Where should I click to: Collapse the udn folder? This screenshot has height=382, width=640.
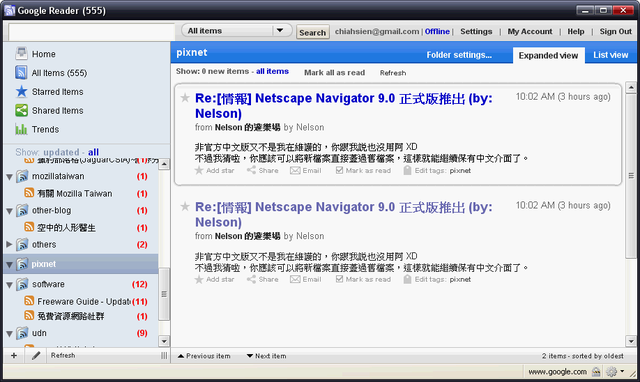(x=9, y=333)
